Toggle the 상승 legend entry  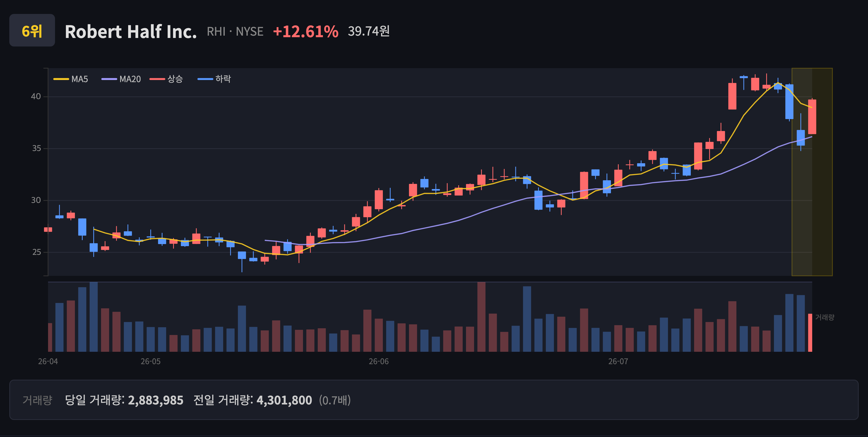click(x=166, y=79)
